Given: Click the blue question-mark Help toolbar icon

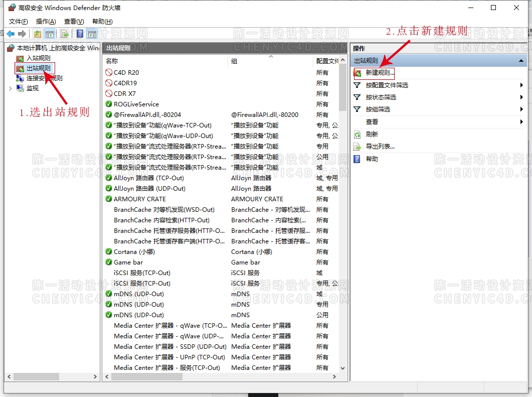Looking at the screenshot, I should [x=80, y=34].
